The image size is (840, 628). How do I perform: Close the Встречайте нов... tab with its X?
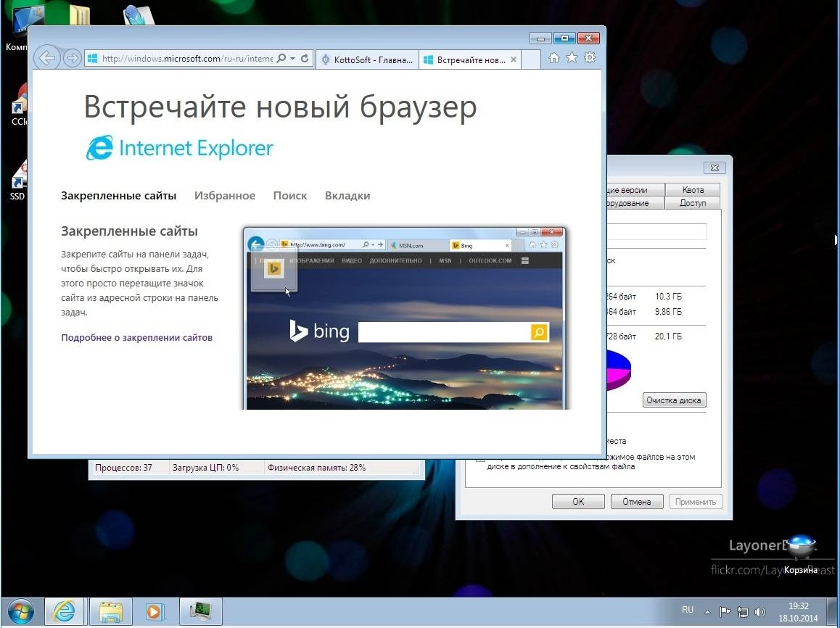pos(514,59)
